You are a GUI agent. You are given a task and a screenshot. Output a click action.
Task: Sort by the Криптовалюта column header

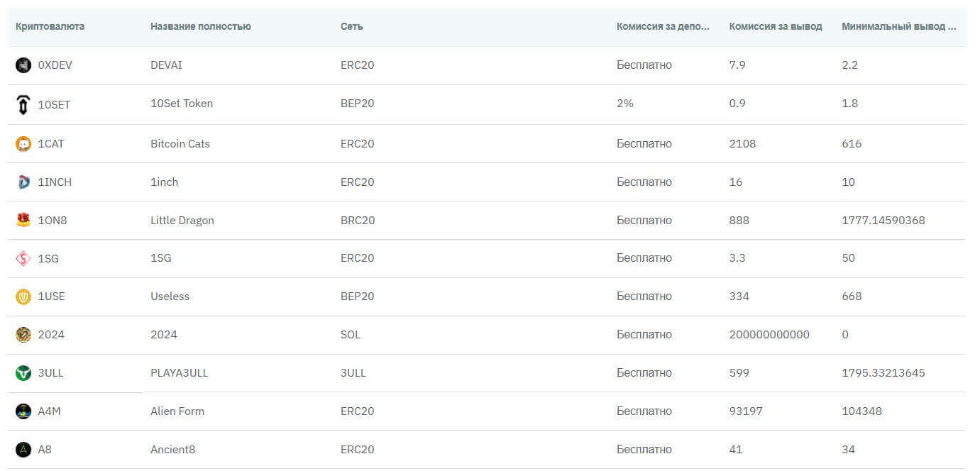click(x=50, y=26)
